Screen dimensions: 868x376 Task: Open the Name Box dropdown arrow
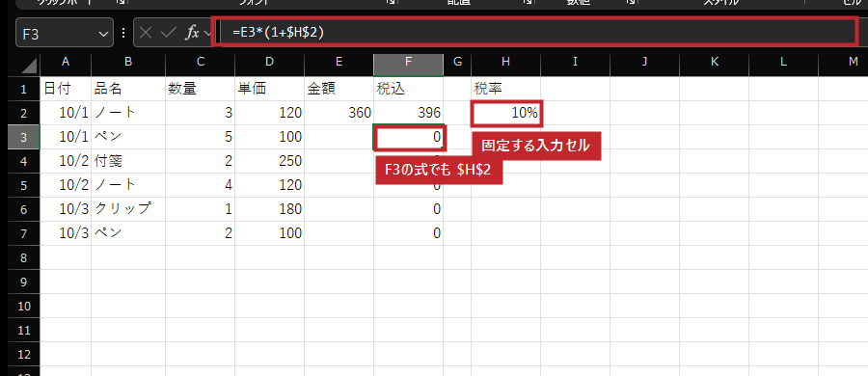coord(103,34)
